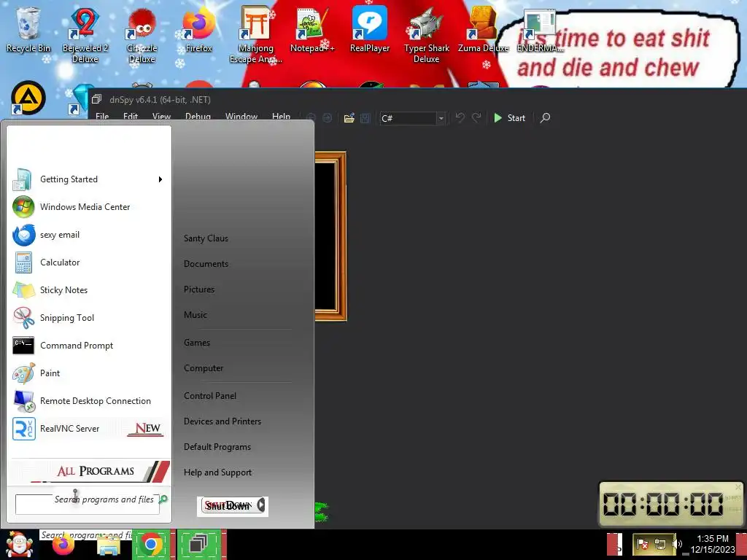Open Notepad++ desktop shortcut
The width and height of the screenshot is (747, 560).
point(312,28)
